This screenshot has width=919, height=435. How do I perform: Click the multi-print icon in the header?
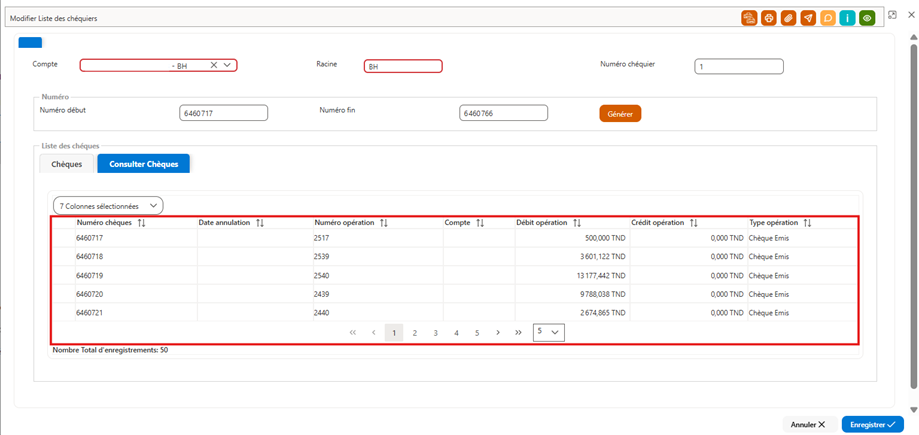point(749,18)
